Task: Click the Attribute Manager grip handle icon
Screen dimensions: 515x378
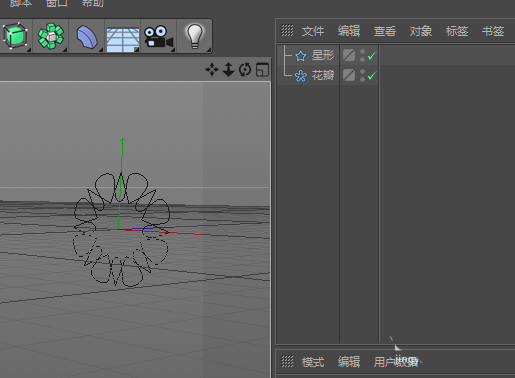Action: (287, 361)
